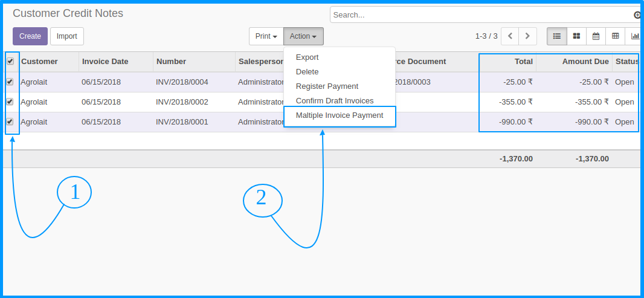Uncheck the INV/2018/0002 row checkbox
644x298 pixels.
(x=10, y=102)
